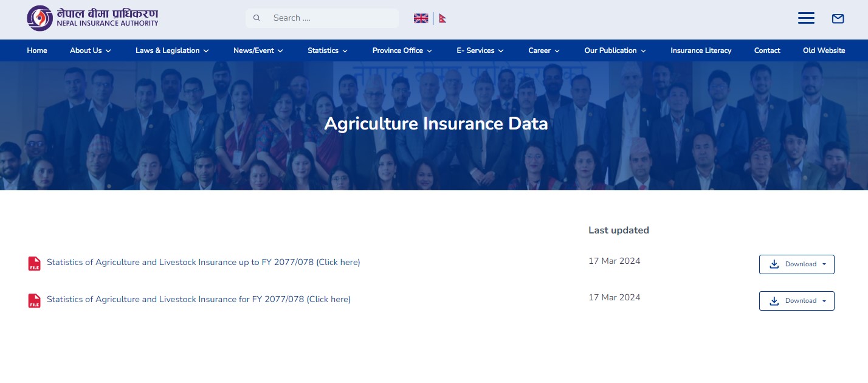Open 'Statistics of Agriculture and Livestock Insurance for FY 2077/078' link
Screen dimensions: 868x383
pyautogui.click(x=198, y=299)
